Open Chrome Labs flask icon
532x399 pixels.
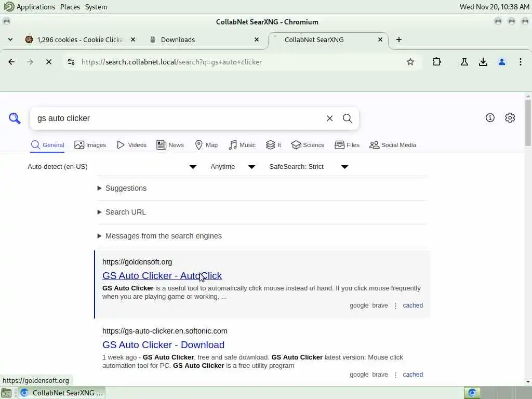(x=464, y=62)
